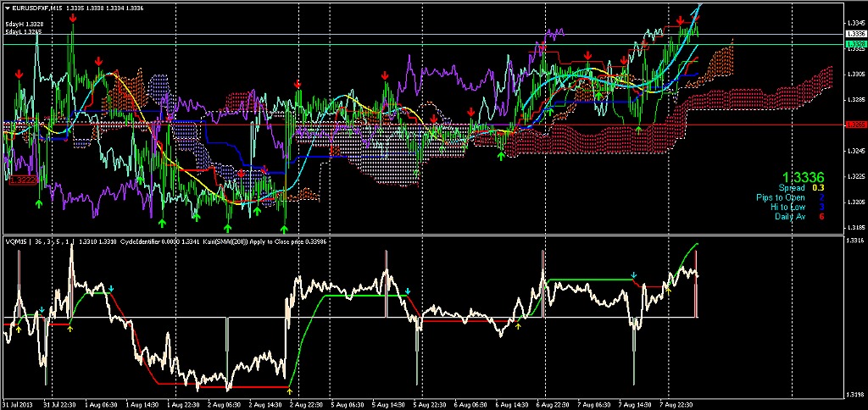
Task: Select the Daily Av info line
Action: point(798,217)
